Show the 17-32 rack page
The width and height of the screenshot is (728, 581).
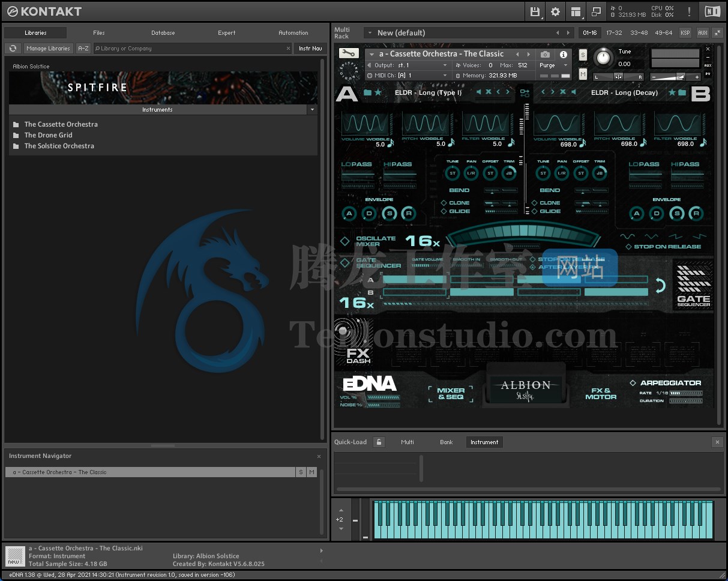pos(614,33)
